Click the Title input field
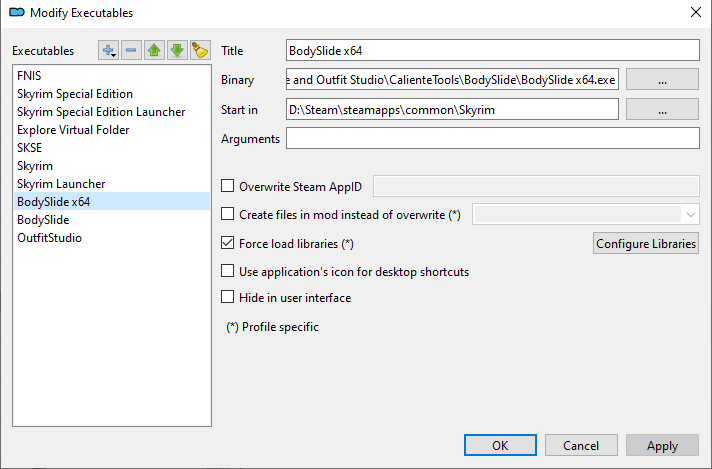712x469 pixels. [x=493, y=50]
